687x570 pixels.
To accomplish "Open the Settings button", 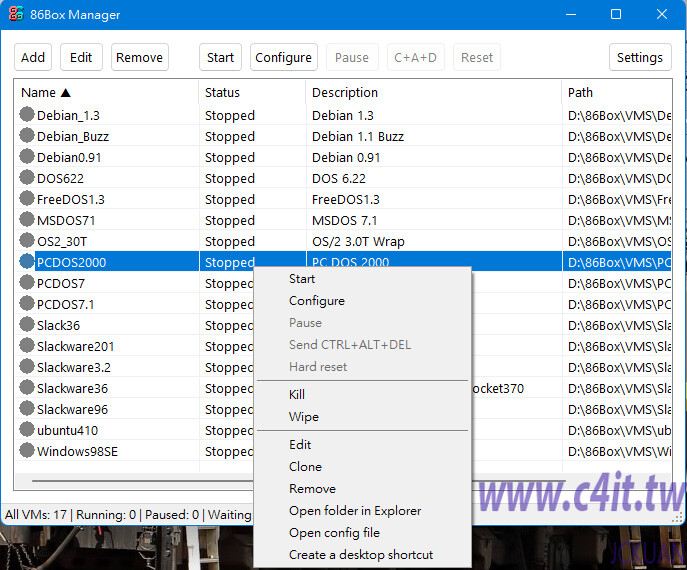I will tap(640, 57).
